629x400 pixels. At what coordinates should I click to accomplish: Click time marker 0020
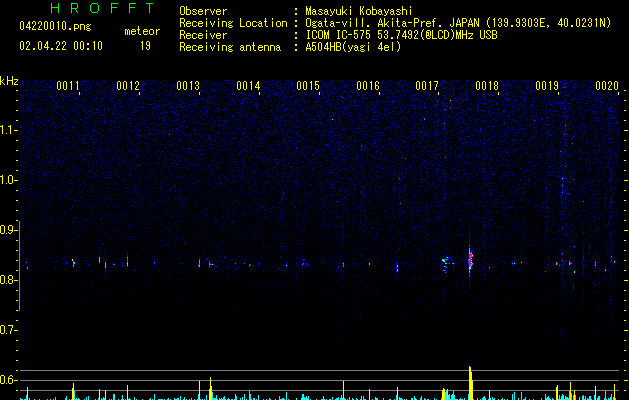pyautogui.click(x=607, y=86)
